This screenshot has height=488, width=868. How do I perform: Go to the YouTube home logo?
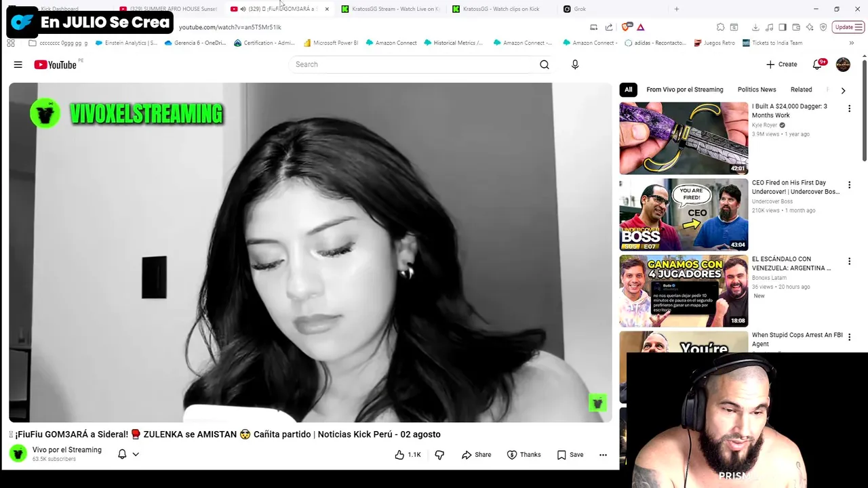56,64
